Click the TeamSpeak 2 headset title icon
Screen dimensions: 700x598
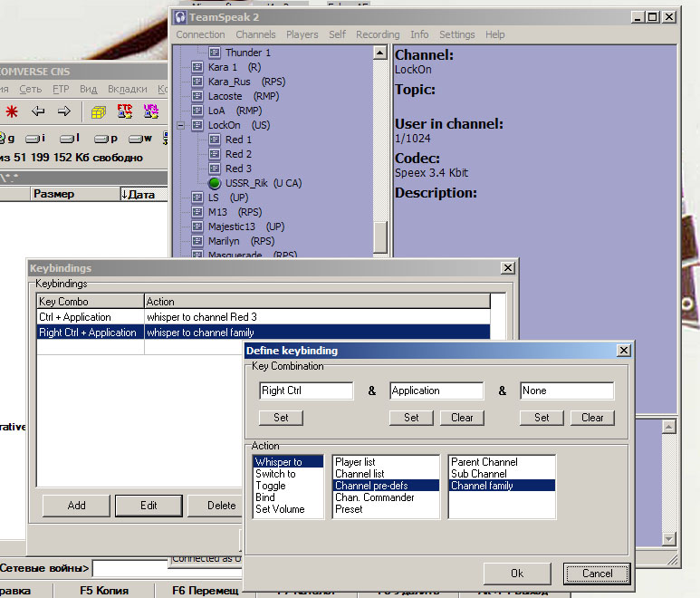[x=180, y=17]
